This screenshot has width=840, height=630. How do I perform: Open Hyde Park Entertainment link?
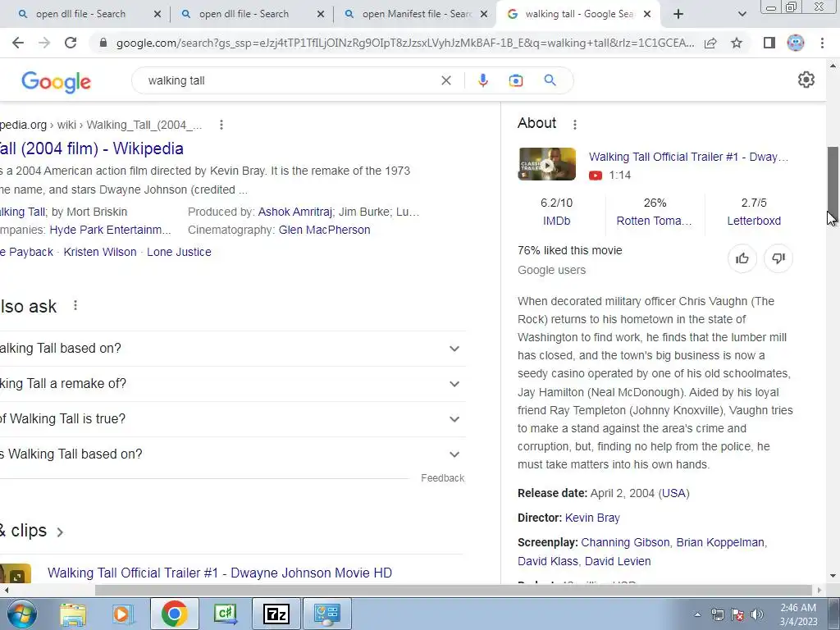110,230
